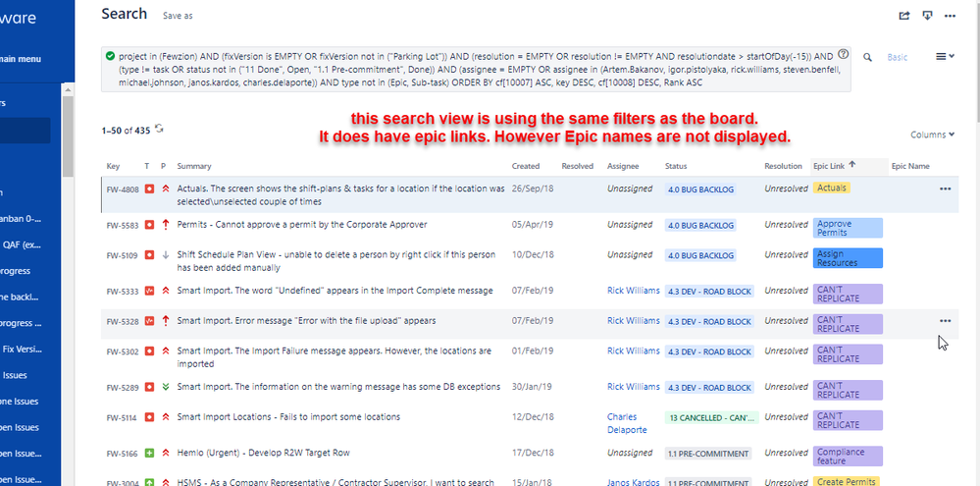Open assignee Rick Williams on FW-5333
980x486 pixels.
click(x=633, y=291)
